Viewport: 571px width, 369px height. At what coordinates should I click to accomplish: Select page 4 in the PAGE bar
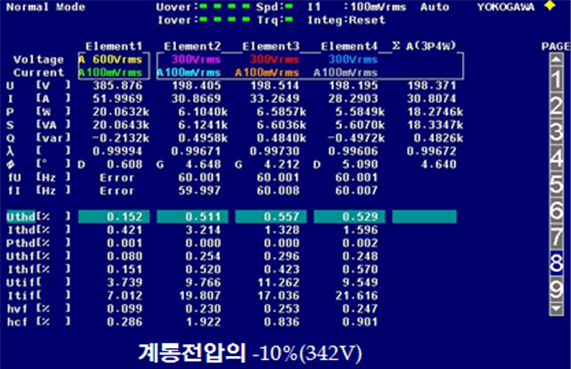pyautogui.click(x=556, y=158)
